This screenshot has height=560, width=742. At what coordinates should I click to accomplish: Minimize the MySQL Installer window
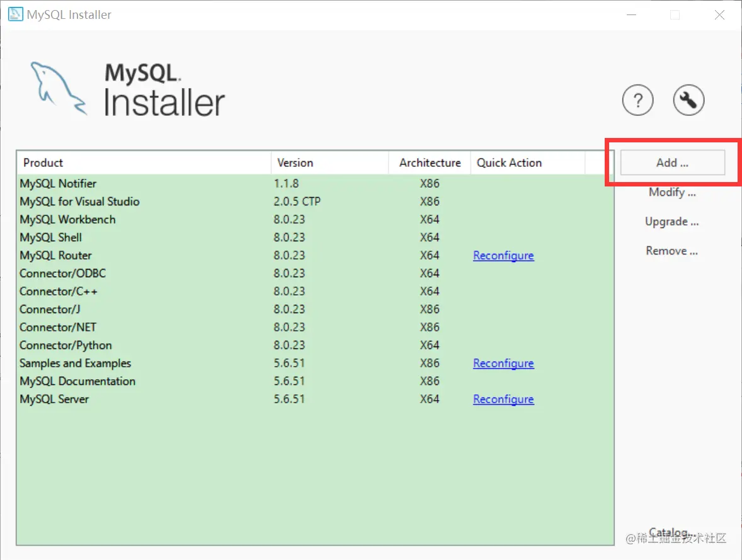tap(631, 14)
